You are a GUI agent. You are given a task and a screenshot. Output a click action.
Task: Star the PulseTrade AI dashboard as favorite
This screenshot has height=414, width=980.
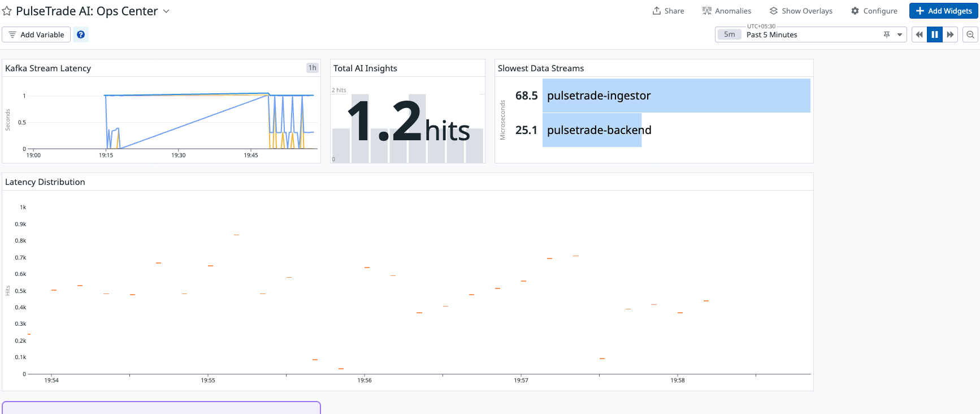coord(7,11)
